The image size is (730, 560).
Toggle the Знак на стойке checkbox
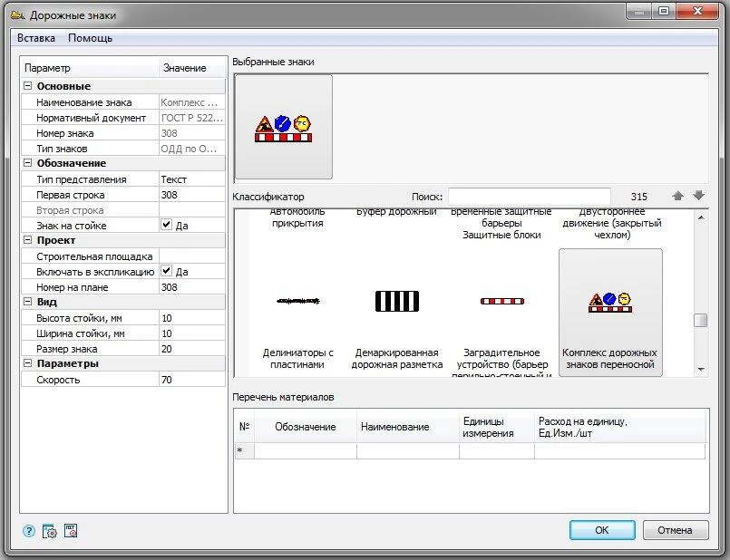click(x=166, y=226)
